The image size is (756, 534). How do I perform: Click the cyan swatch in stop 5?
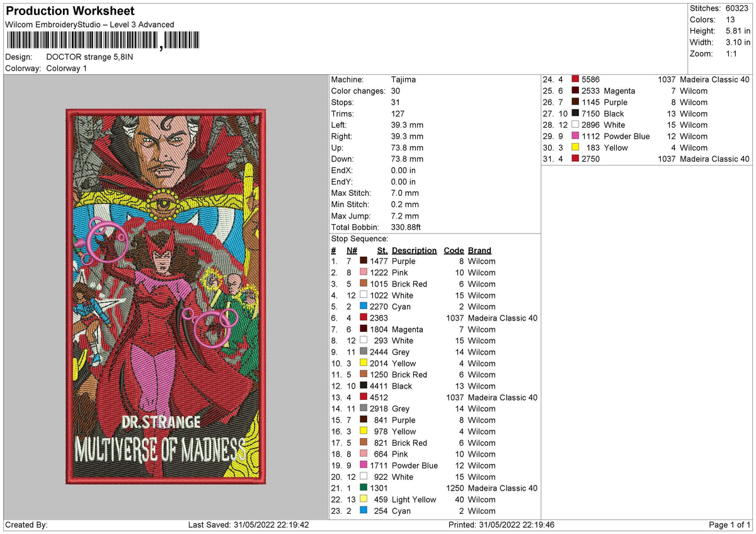(364, 307)
